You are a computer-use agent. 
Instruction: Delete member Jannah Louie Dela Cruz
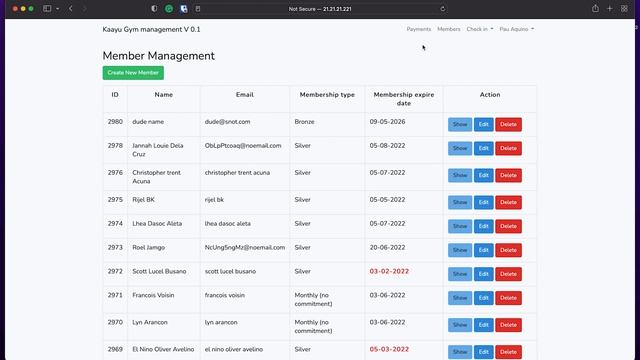509,148
